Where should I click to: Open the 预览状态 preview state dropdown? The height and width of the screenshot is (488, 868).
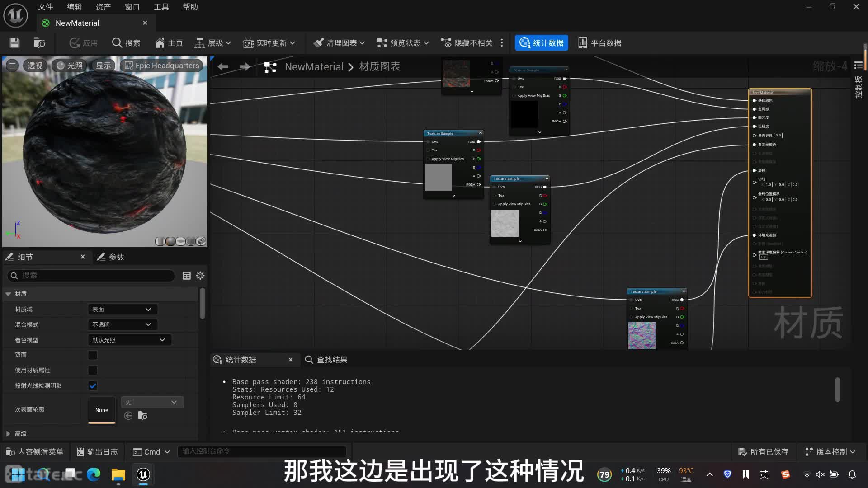(403, 43)
